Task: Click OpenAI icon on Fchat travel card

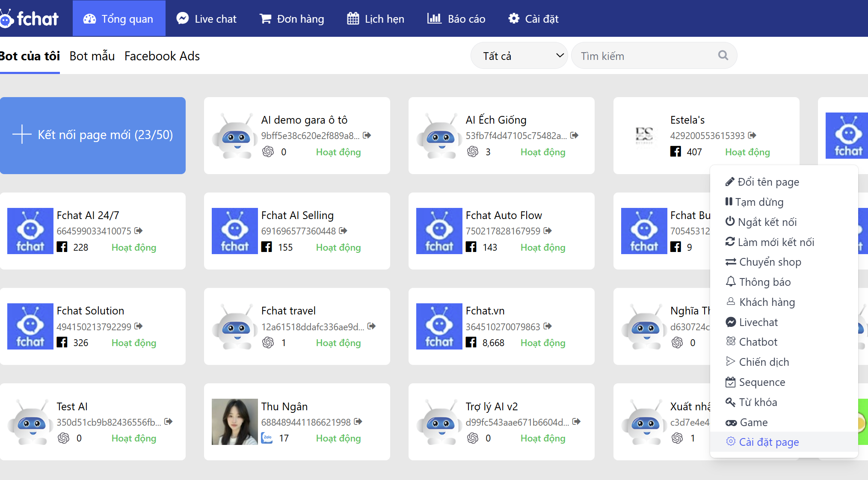Action: [x=268, y=342]
